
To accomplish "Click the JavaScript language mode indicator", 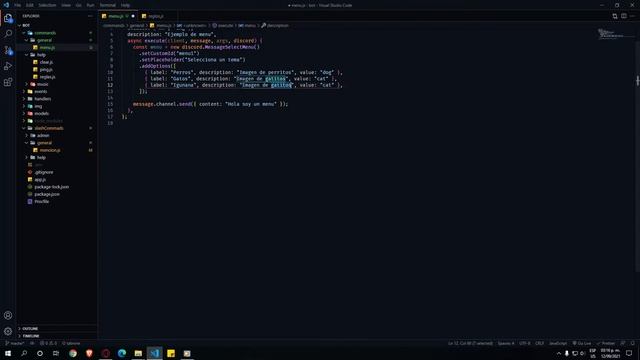I will point(558,343).
